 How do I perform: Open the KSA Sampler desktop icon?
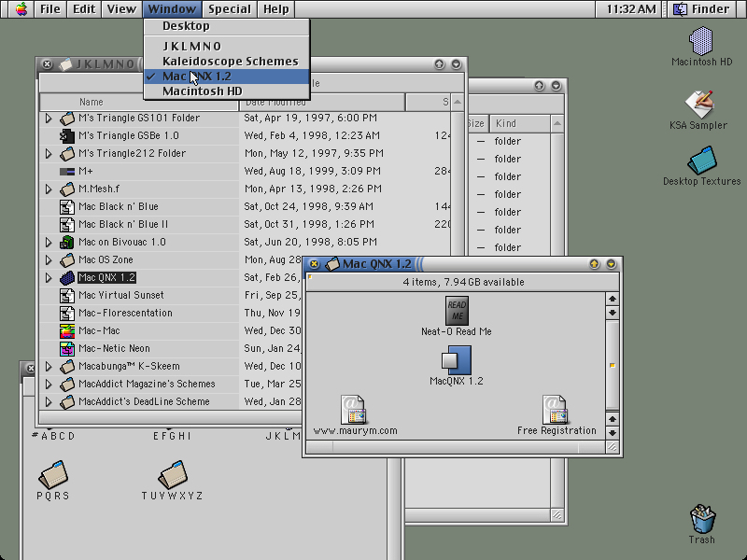(x=698, y=104)
